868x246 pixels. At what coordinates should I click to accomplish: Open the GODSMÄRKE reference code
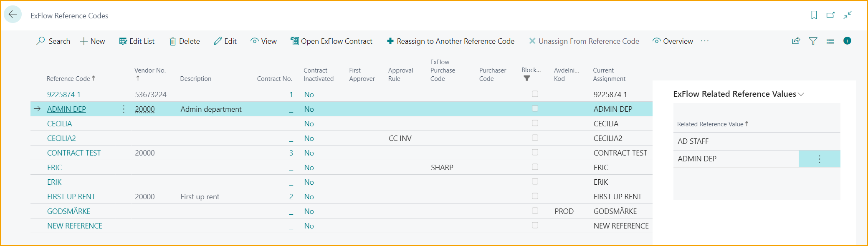tap(68, 211)
